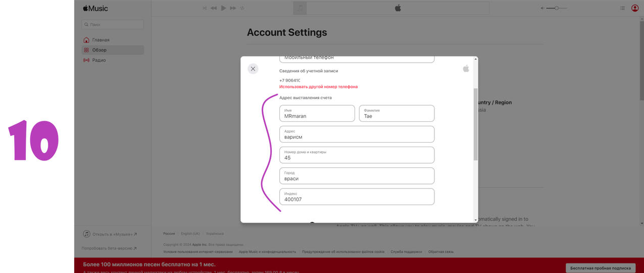This screenshot has width=644, height=273.
Task: Click 'Использовать другой номер телефона' link
Action: (x=318, y=87)
